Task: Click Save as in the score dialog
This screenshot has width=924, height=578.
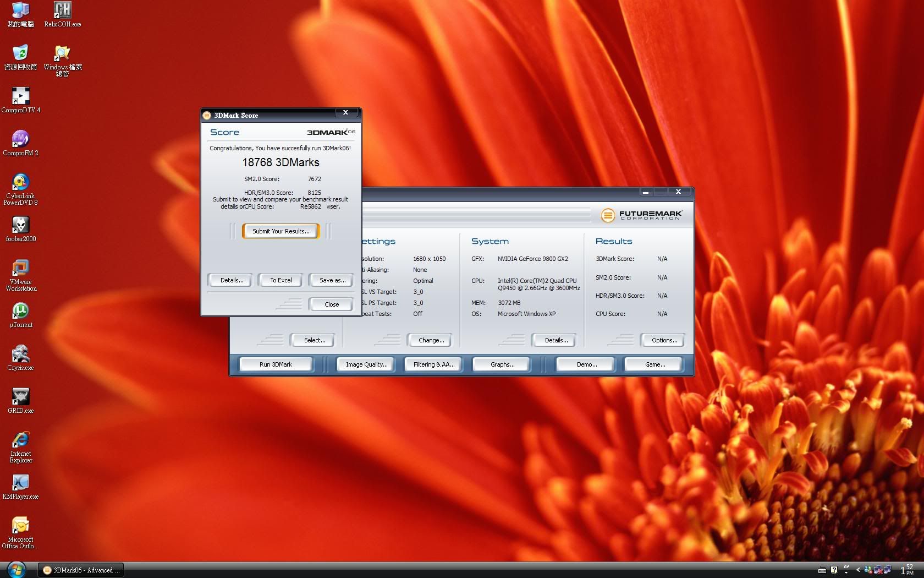Action: click(x=332, y=280)
